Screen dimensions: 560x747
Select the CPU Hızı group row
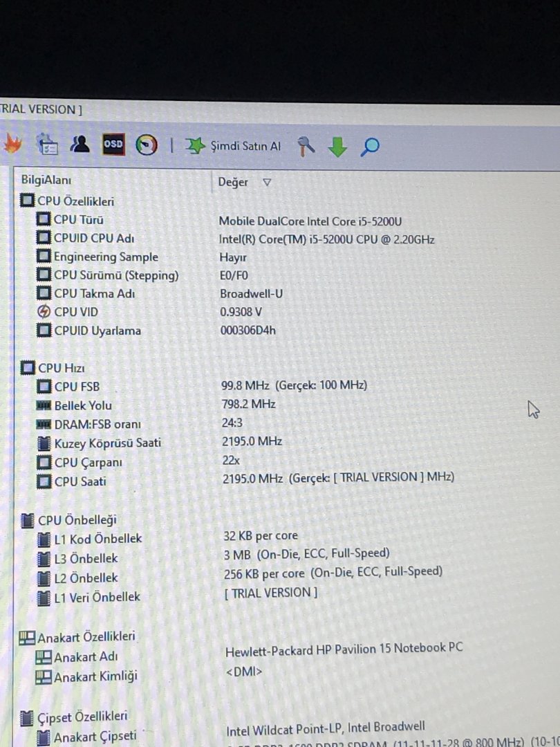pos(53,368)
